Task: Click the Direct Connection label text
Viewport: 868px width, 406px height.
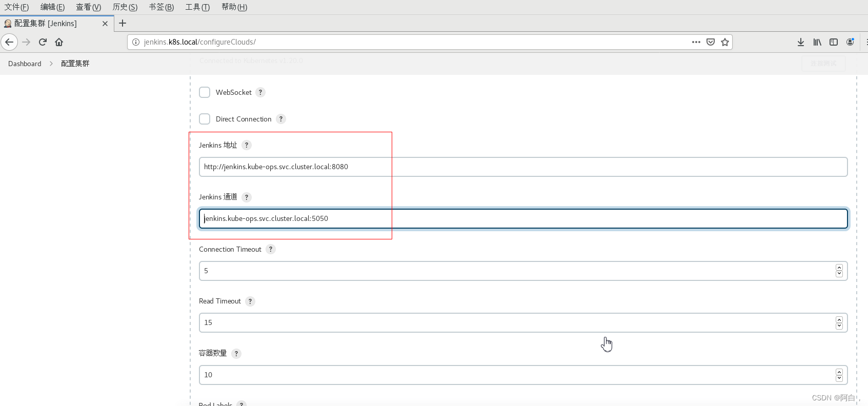Action: click(x=244, y=119)
